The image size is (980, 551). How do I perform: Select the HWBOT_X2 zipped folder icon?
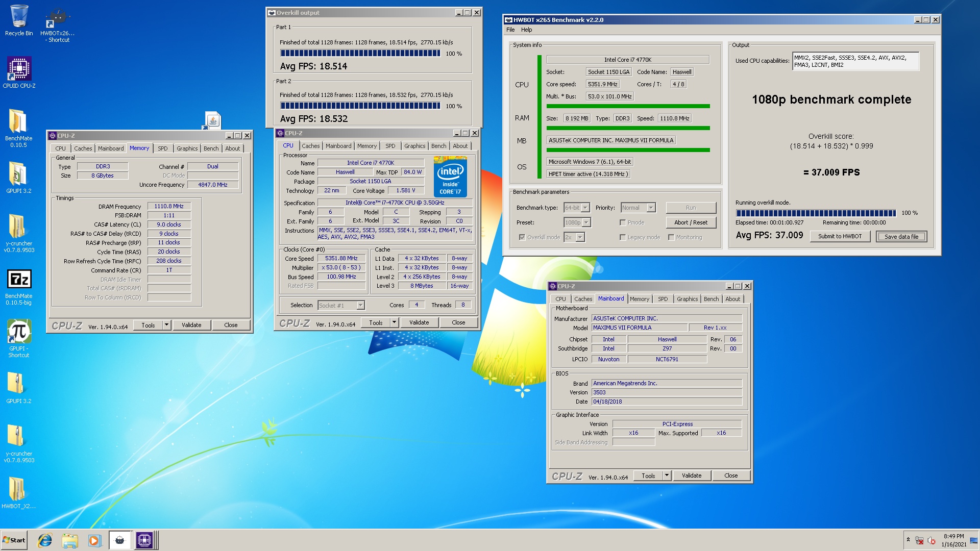coord(18,493)
